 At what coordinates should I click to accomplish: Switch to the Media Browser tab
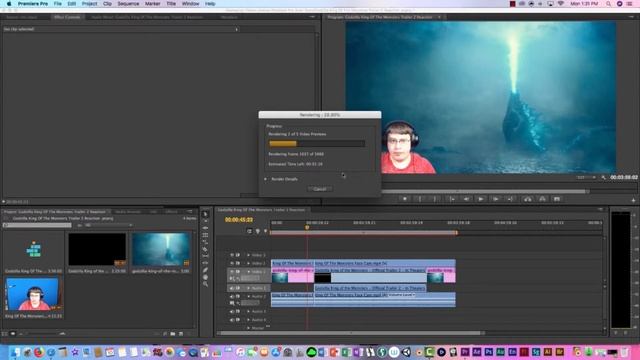click(x=128, y=212)
